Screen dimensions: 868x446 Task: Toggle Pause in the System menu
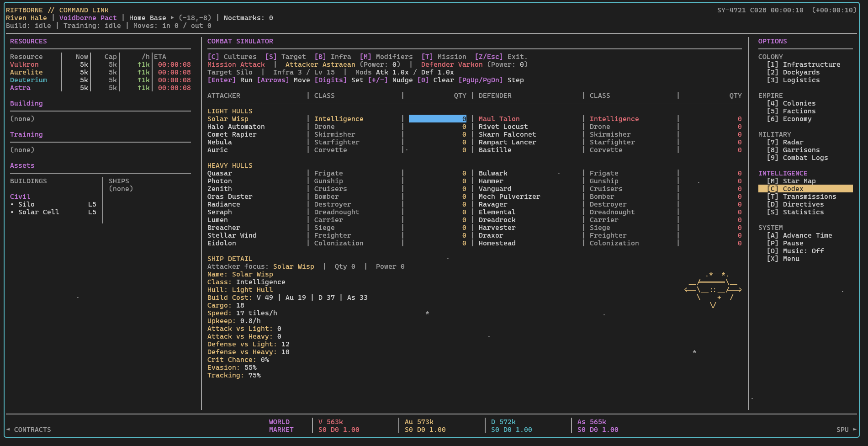(785, 243)
